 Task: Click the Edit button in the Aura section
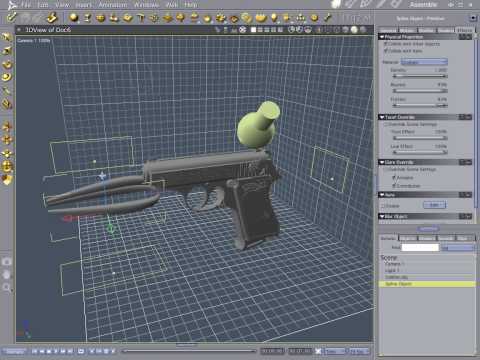tap(434, 205)
